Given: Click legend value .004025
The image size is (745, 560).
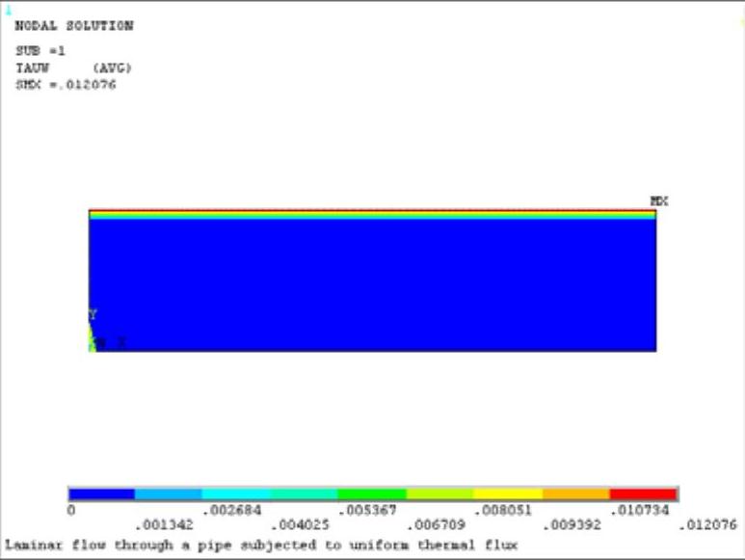Looking at the screenshot, I should [x=301, y=525].
